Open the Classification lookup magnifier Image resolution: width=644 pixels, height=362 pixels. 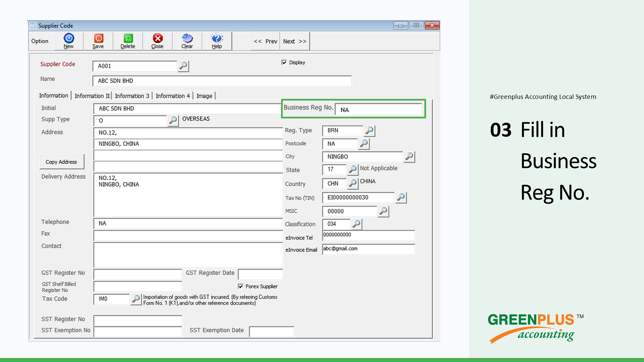coord(357,224)
